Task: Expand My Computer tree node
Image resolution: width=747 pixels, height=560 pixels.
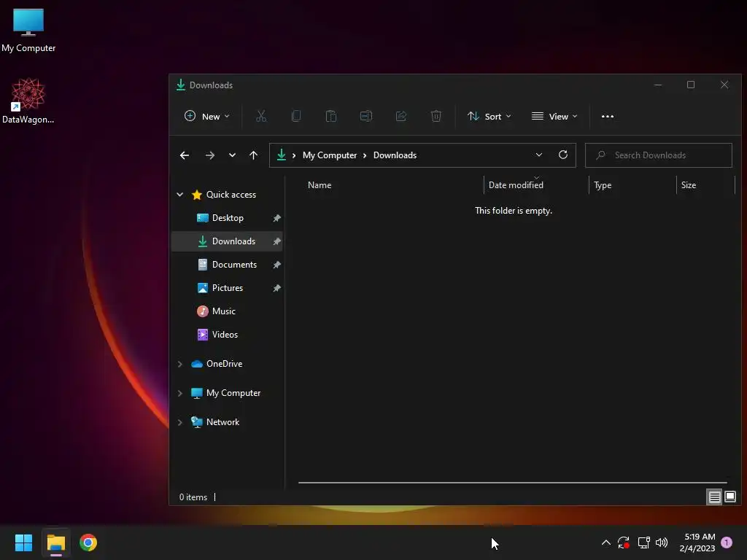Action: [179, 393]
